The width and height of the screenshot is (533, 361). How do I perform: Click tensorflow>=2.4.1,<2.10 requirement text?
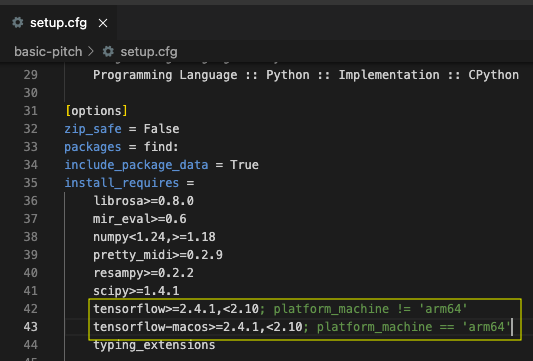(x=176, y=309)
